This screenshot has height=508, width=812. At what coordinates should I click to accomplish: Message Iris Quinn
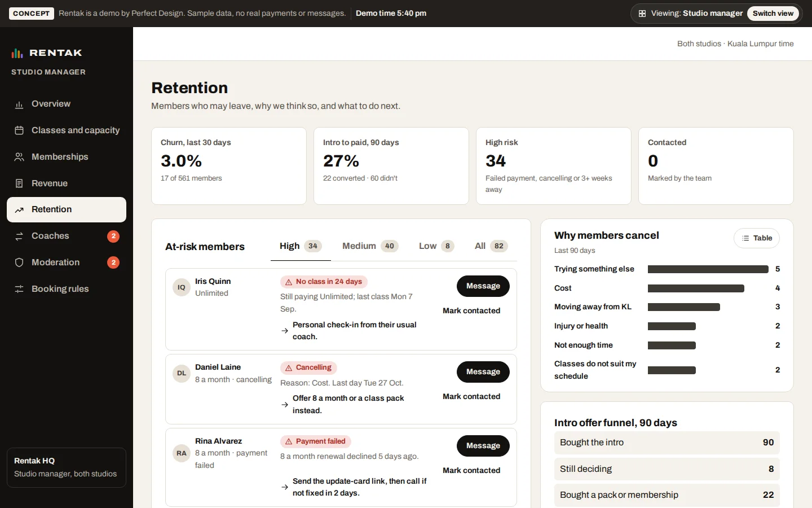(483, 286)
